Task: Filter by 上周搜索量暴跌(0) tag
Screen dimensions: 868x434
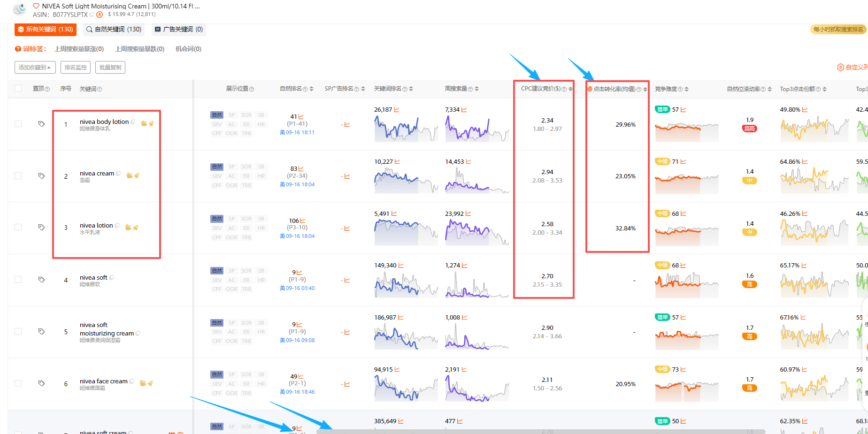Action: tap(140, 49)
